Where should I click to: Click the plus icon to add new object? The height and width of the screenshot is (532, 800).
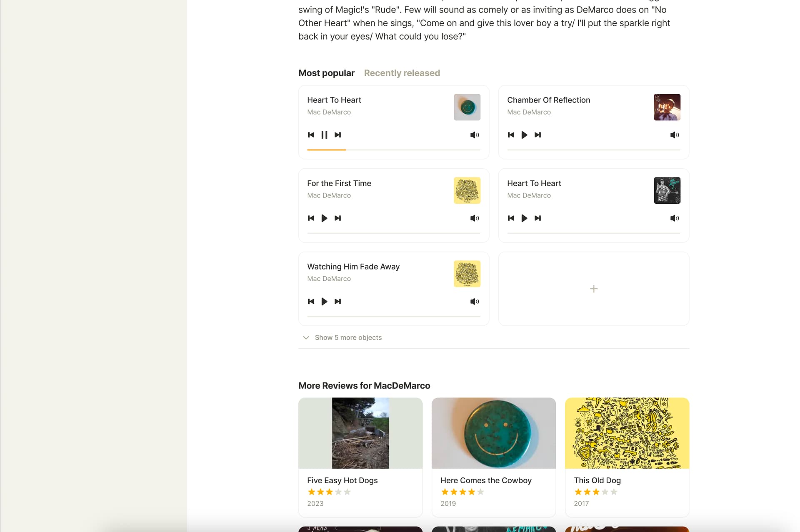594,289
